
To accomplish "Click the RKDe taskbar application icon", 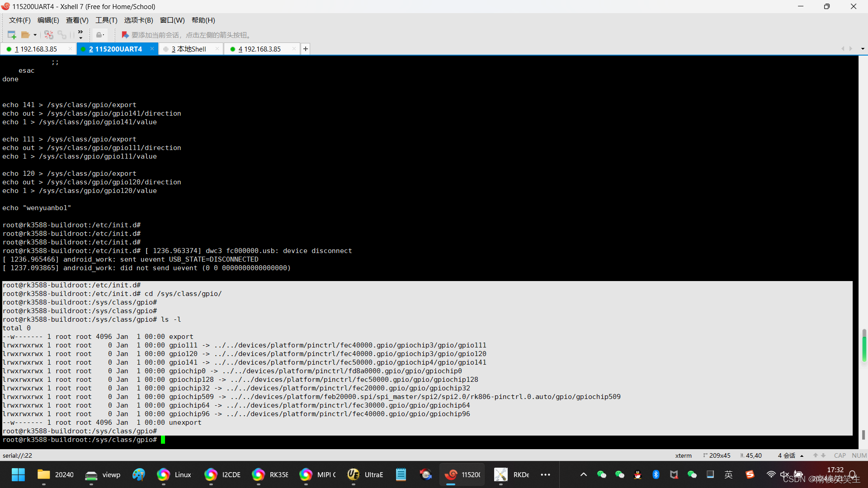I will pos(501,474).
